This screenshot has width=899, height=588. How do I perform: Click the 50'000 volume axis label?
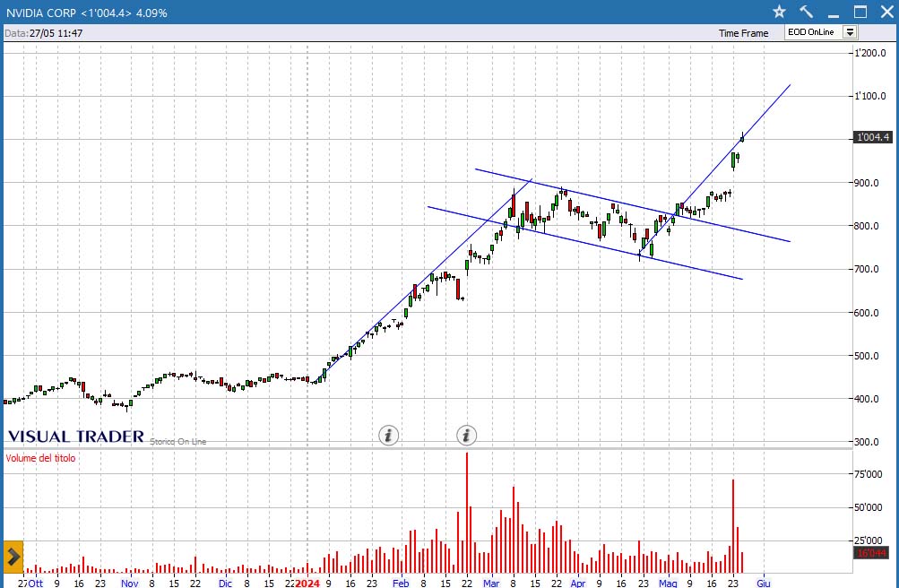point(869,507)
